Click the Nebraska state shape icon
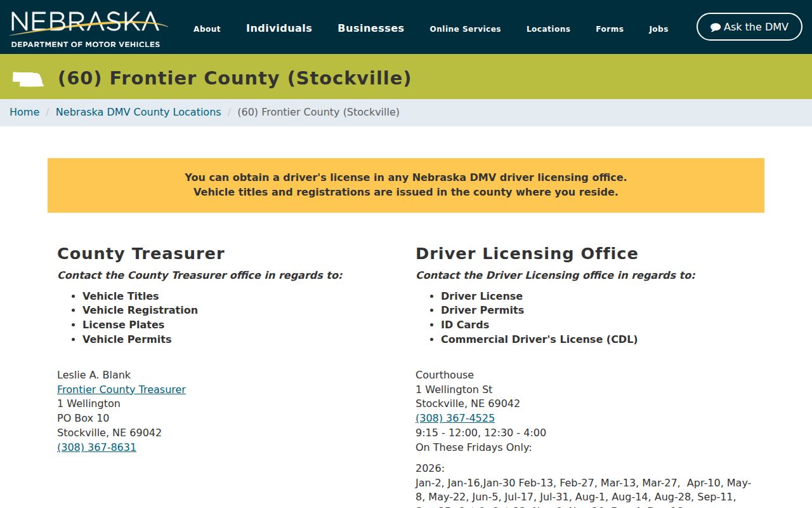The width and height of the screenshot is (812, 508). coord(29,79)
